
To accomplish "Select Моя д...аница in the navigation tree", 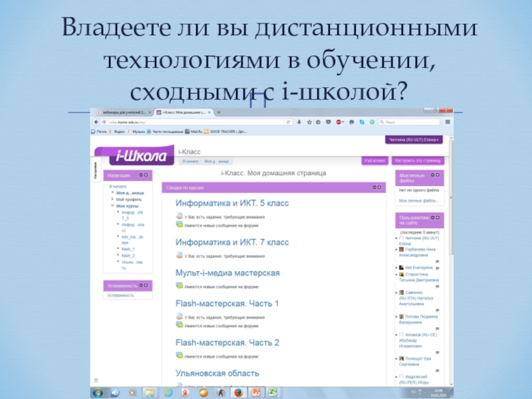I will click(x=130, y=193).
